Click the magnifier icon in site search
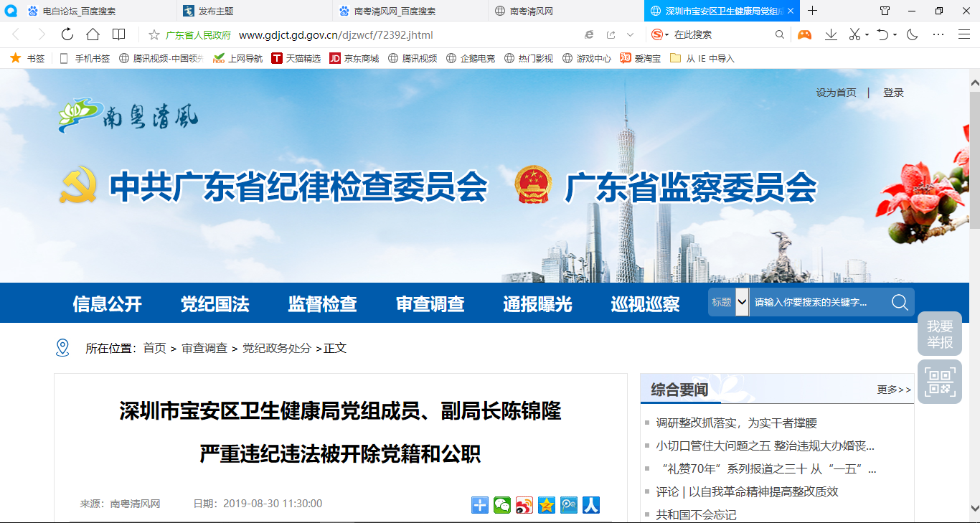Viewport: 980px width, 523px height. click(900, 303)
